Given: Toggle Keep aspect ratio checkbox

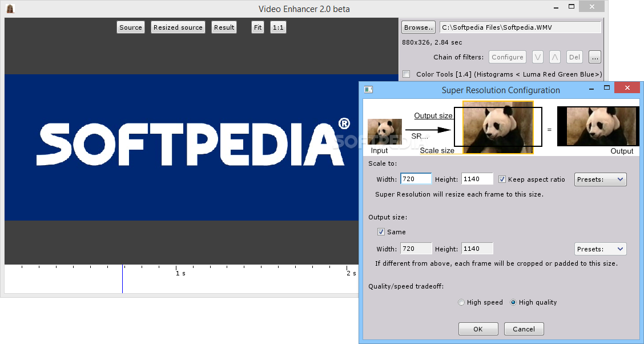Looking at the screenshot, I should click(502, 179).
